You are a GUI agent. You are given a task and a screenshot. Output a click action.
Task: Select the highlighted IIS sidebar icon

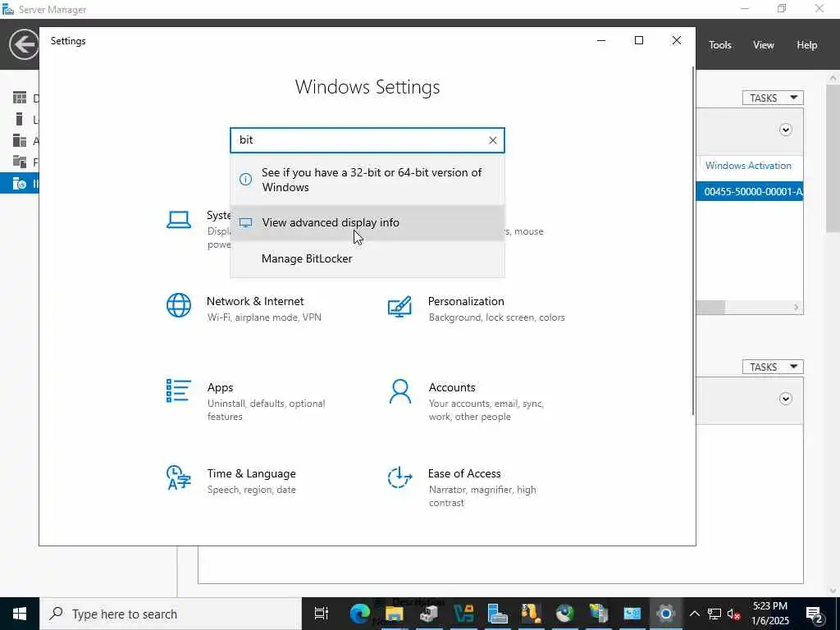click(x=20, y=183)
